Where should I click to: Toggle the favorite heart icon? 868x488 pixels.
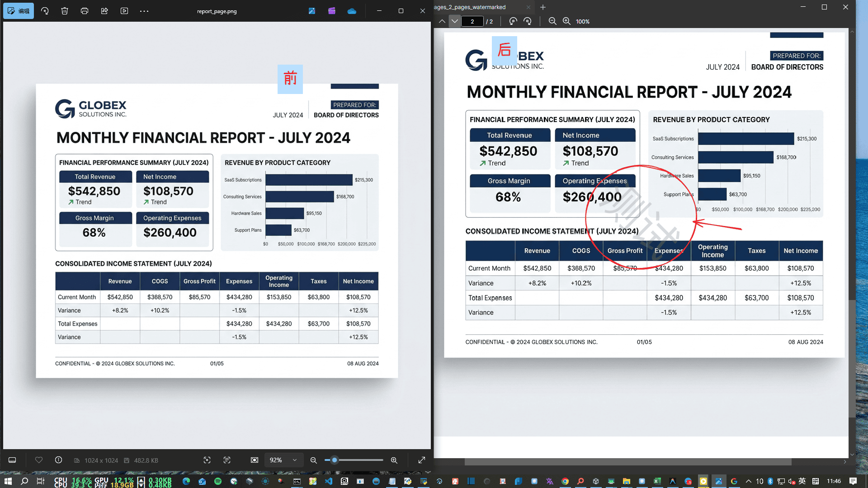click(39, 460)
